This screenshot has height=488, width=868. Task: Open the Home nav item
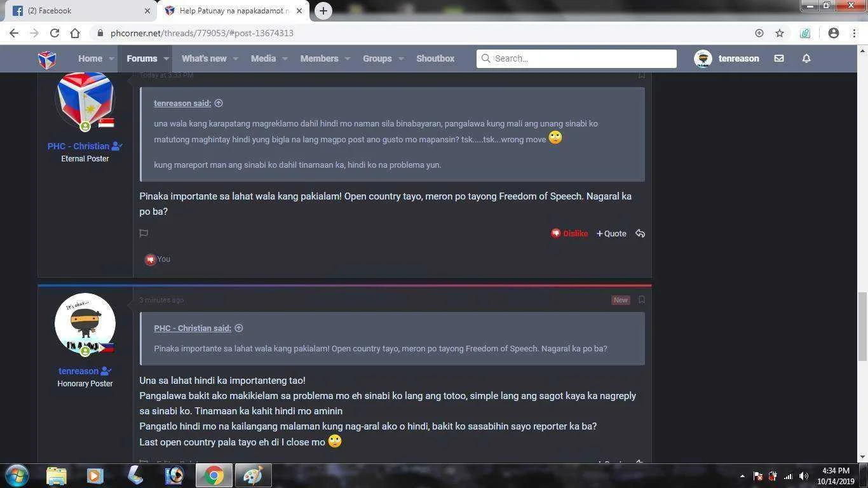(x=90, y=58)
